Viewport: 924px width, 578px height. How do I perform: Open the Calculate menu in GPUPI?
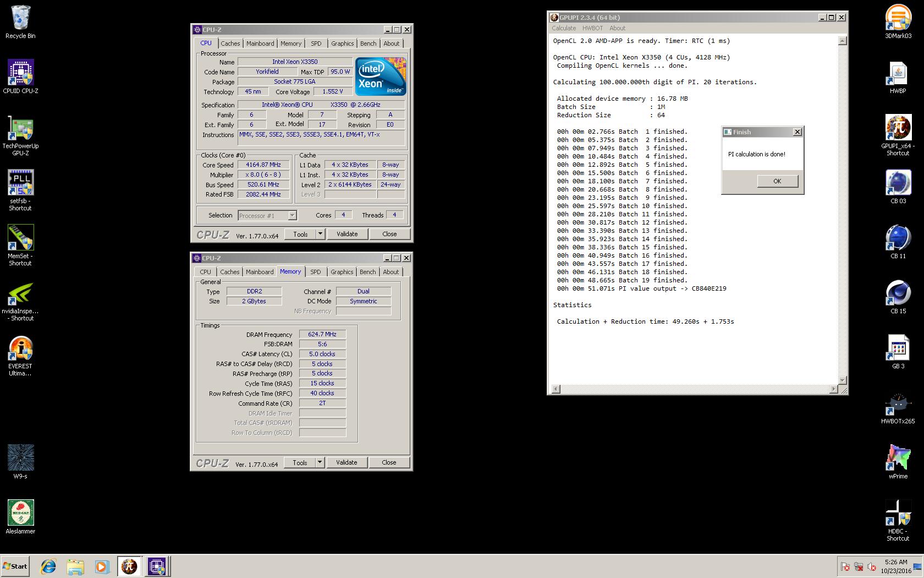(x=564, y=28)
